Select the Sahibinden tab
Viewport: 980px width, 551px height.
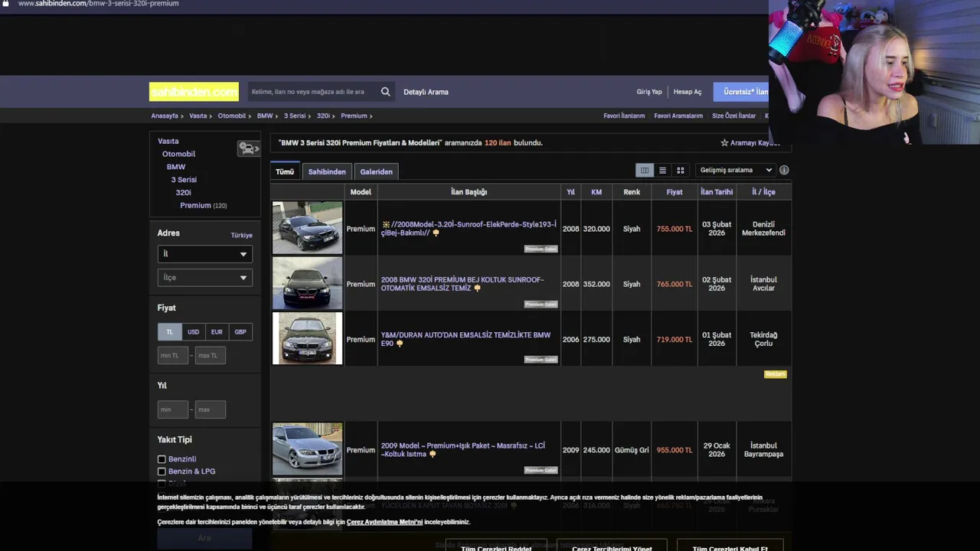(x=327, y=171)
